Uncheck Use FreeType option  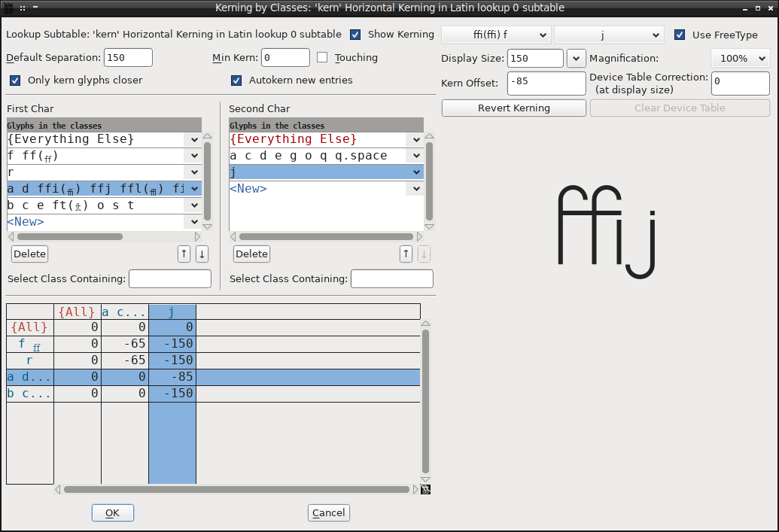(x=680, y=35)
